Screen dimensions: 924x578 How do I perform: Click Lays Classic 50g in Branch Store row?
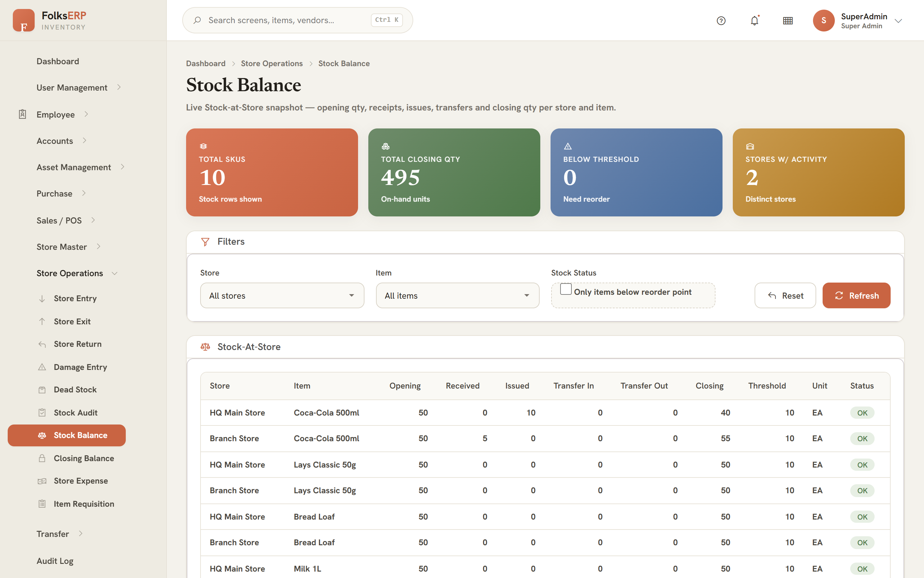click(325, 490)
